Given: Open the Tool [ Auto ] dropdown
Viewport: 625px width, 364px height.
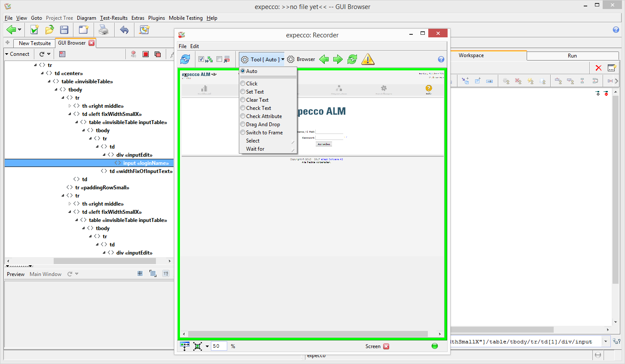Looking at the screenshot, I should click(x=262, y=60).
